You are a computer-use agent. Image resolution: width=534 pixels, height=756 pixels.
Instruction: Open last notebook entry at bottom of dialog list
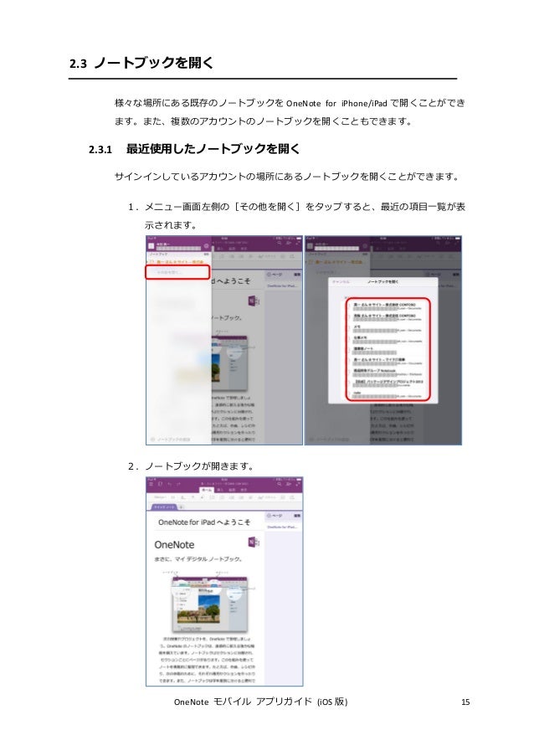388,394
